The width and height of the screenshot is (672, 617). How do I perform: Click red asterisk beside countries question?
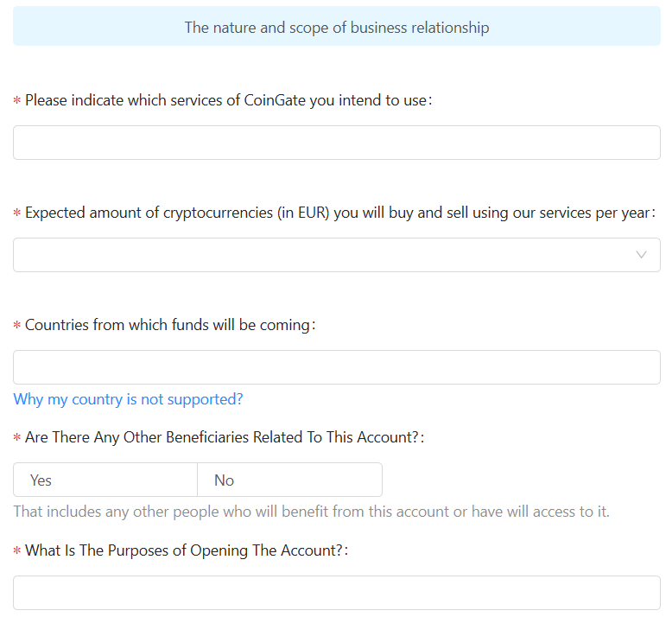[17, 326]
